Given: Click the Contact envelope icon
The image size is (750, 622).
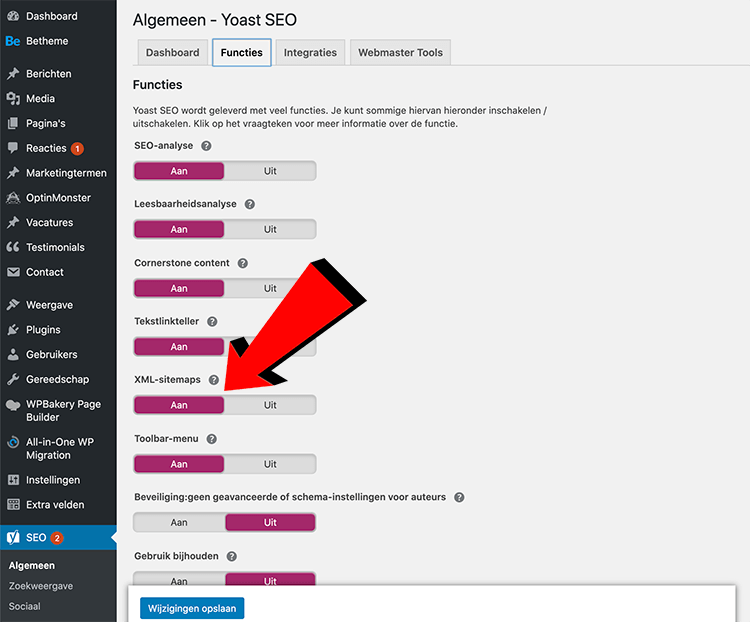Looking at the screenshot, I should pyautogui.click(x=13, y=272).
